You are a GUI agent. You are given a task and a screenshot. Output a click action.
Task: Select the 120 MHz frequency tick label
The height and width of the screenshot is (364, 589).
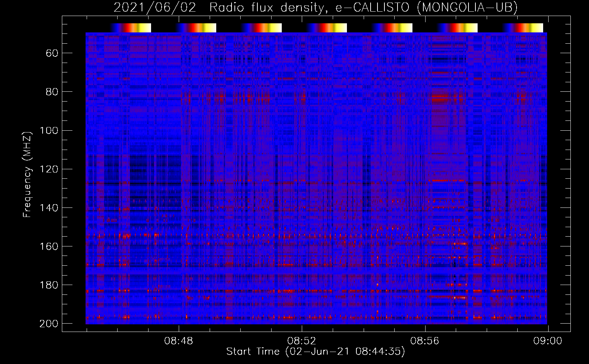click(x=49, y=169)
